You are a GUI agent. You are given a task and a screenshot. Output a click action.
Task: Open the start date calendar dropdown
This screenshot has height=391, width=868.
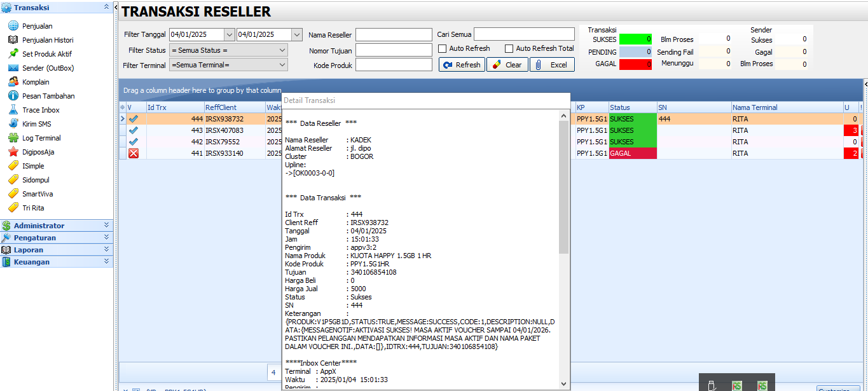tap(228, 34)
